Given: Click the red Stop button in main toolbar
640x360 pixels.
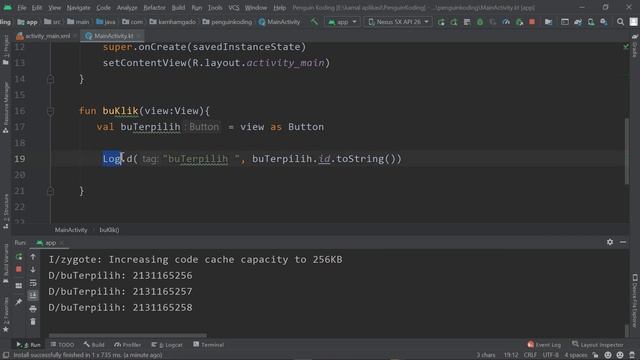Looking at the screenshot, I should [532, 22].
